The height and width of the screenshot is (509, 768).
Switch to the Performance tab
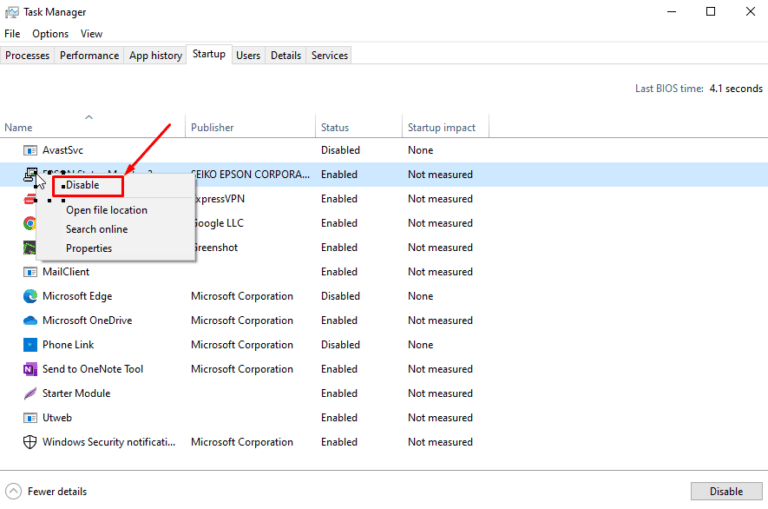(89, 55)
